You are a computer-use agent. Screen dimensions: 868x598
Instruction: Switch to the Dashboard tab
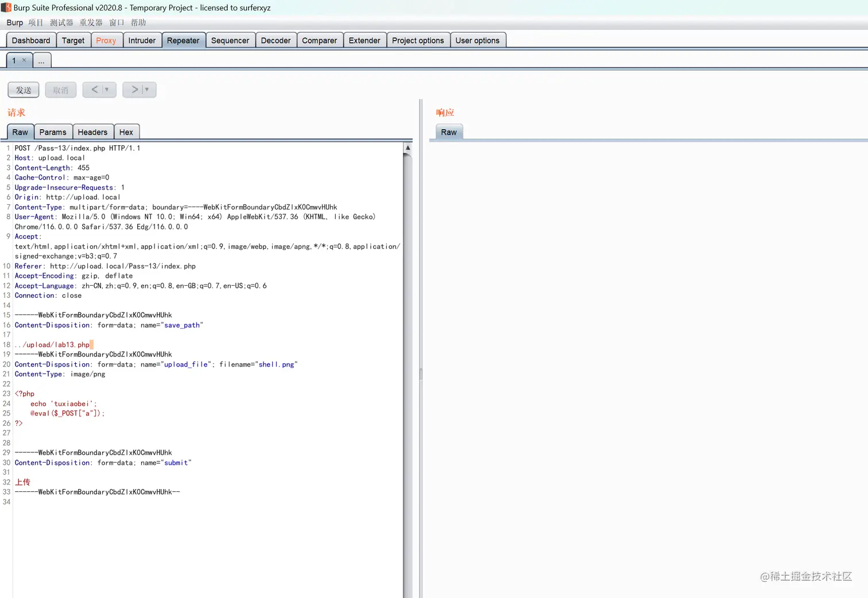(x=31, y=40)
